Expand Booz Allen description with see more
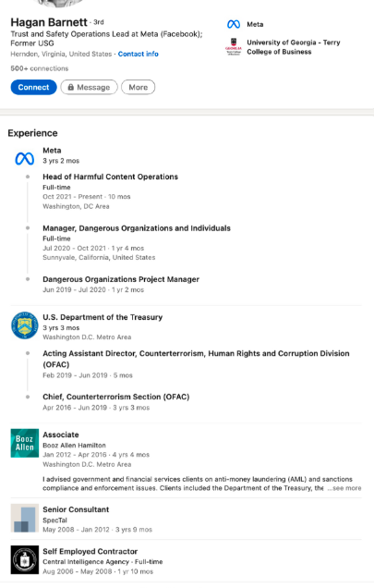The height and width of the screenshot is (588, 374). 344,488
